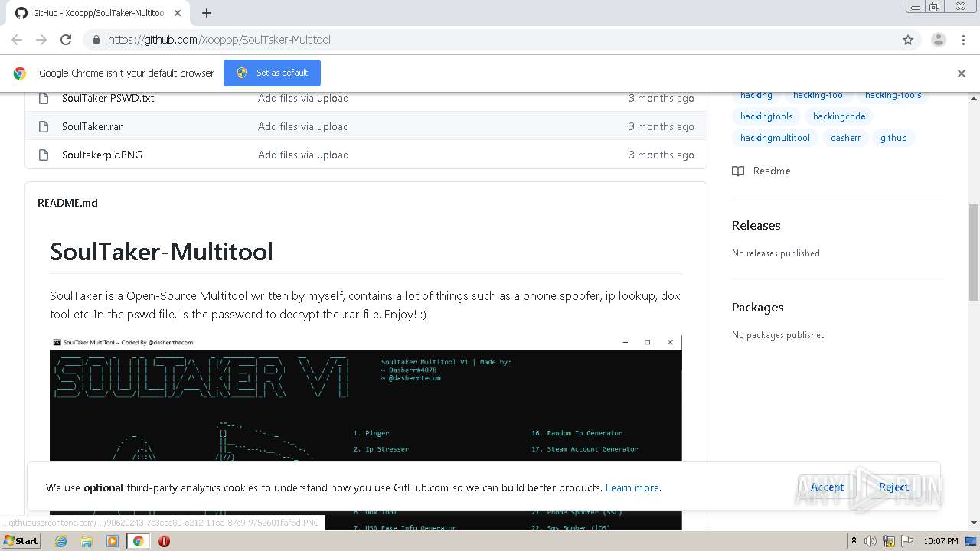Close the GitHub SoulTaker tab

(x=178, y=13)
